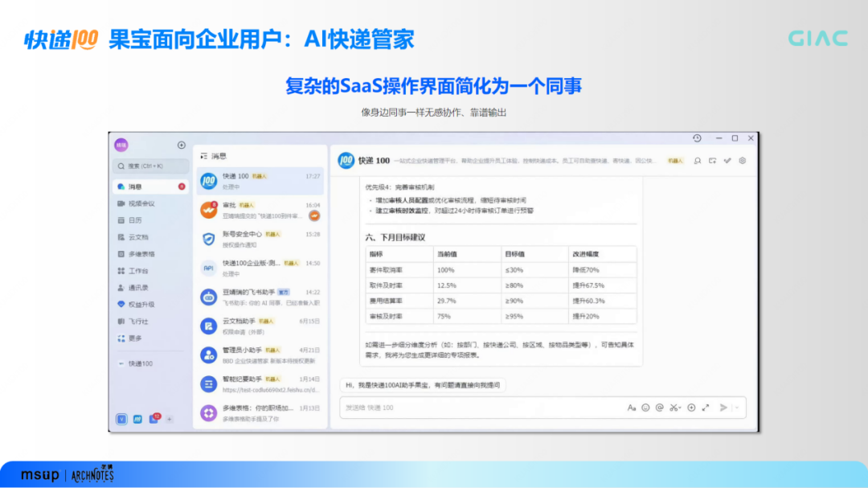Click the suggested prompt bubble starting with Hi
868x488 pixels.
(423, 385)
